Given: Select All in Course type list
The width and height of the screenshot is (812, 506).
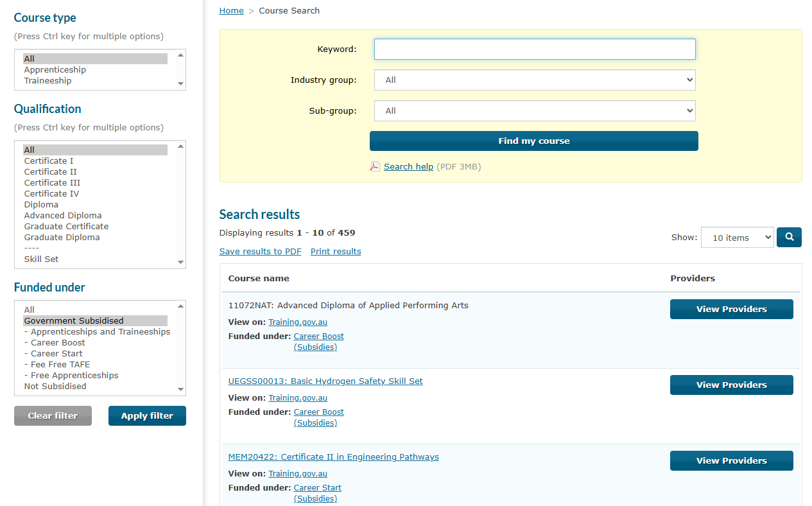Looking at the screenshot, I should coord(96,59).
